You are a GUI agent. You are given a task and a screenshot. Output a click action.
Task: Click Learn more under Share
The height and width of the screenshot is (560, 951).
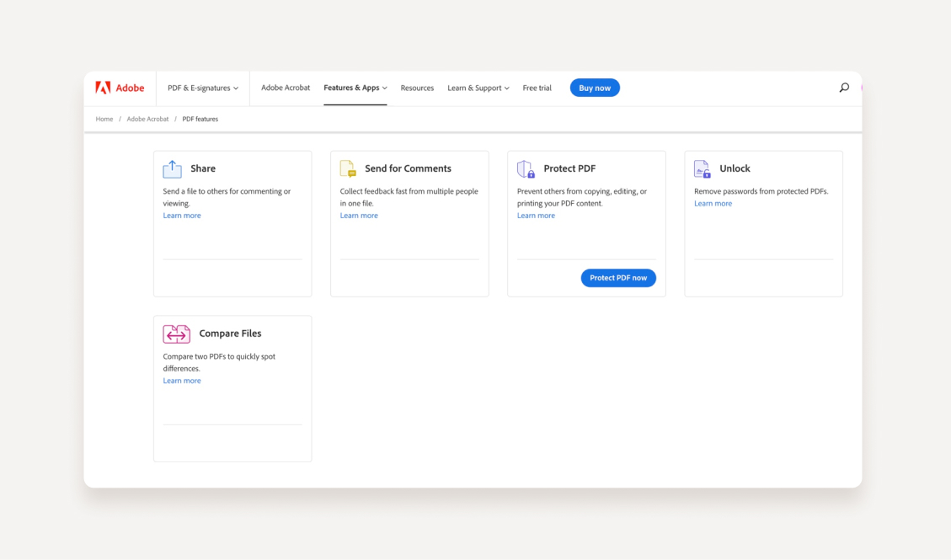pos(182,215)
